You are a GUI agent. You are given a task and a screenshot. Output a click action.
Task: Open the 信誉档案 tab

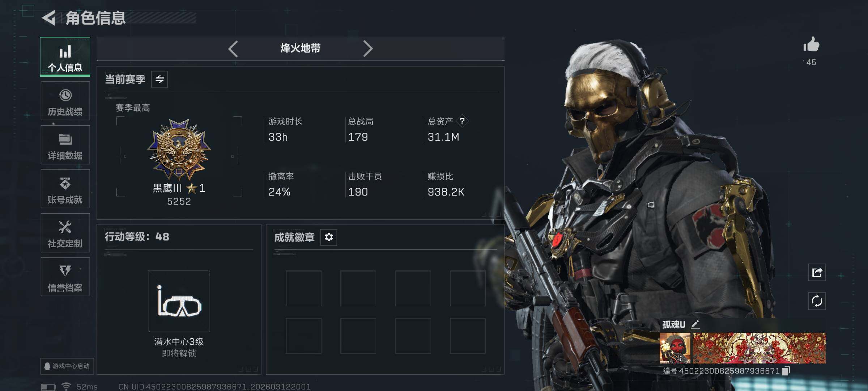coord(65,277)
